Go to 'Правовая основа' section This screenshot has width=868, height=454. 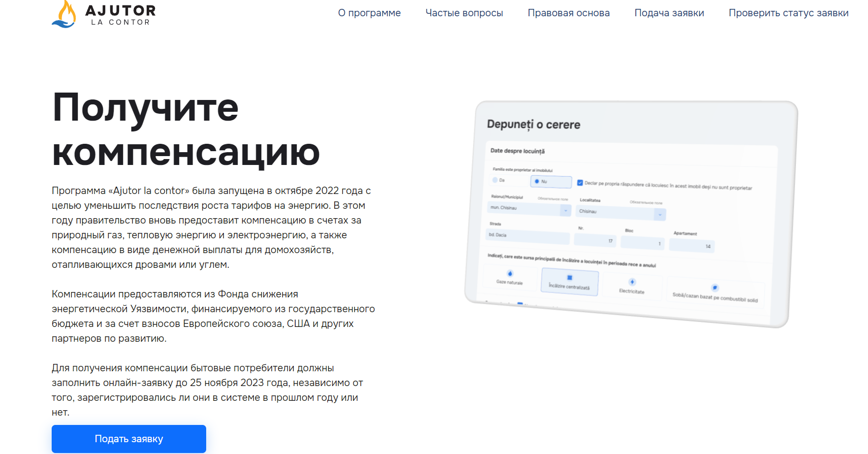[568, 13]
